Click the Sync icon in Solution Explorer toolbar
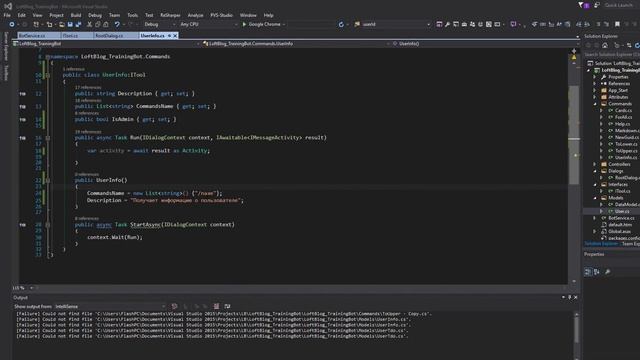 (x=629, y=45)
